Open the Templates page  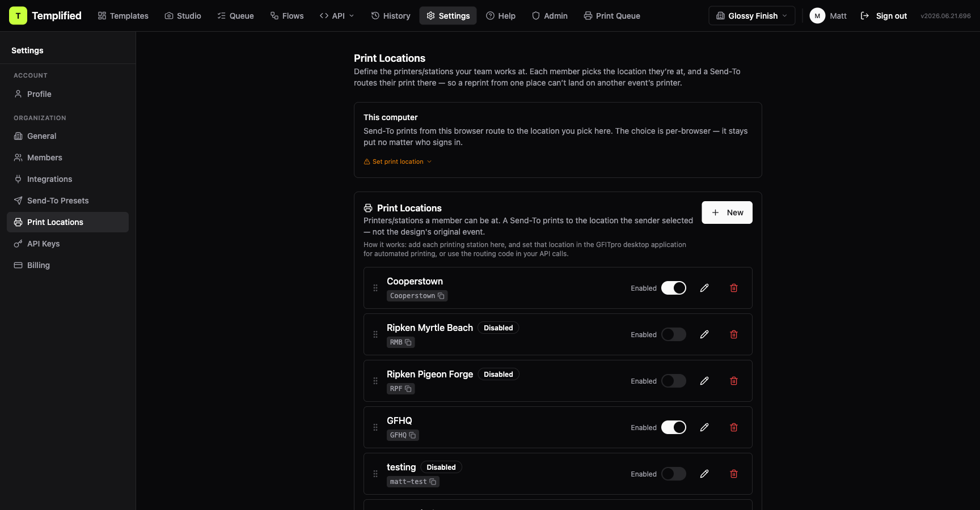(123, 16)
